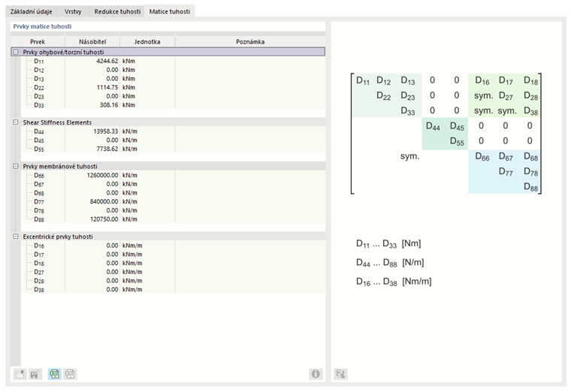This screenshot has height=392, width=571.
Task: Collapse the Excentrické prvky tuhosti group
Action: tap(16, 237)
